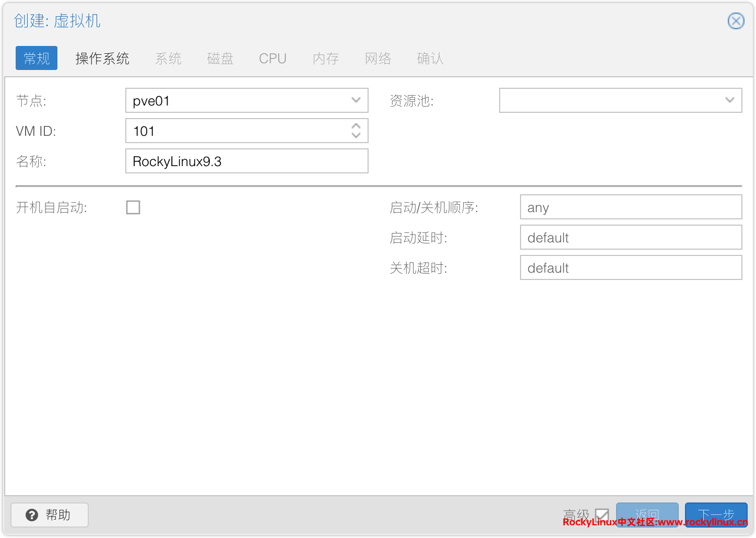Image resolution: width=756 pixels, height=538 pixels.
Task: Switch to the 系统 tab
Action: coord(168,58)
